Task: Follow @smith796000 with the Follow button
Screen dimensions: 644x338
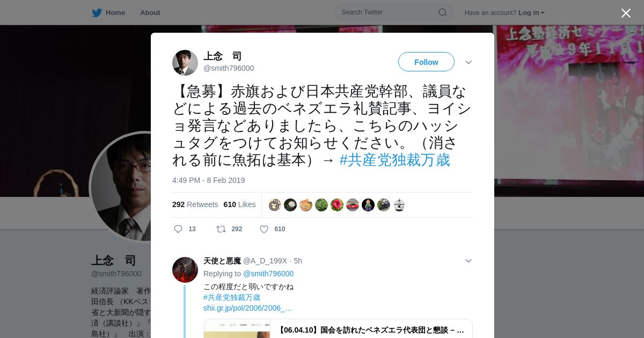Action: tap(426, 62)
